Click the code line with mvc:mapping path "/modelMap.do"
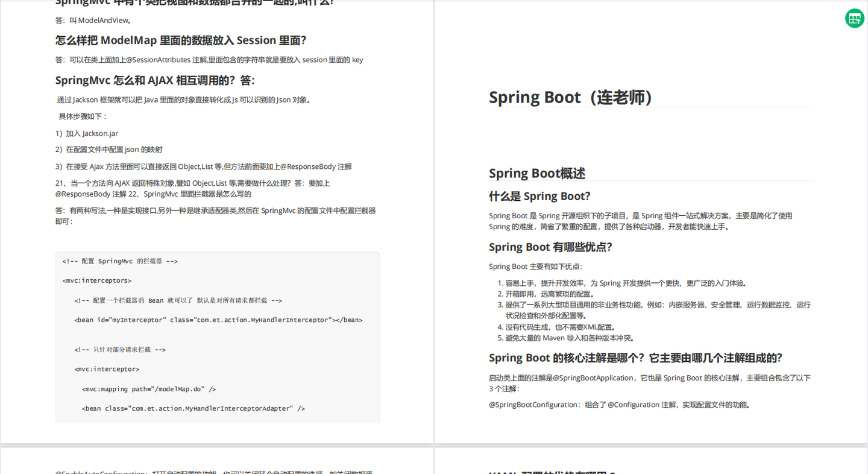 tap(149, 389)
